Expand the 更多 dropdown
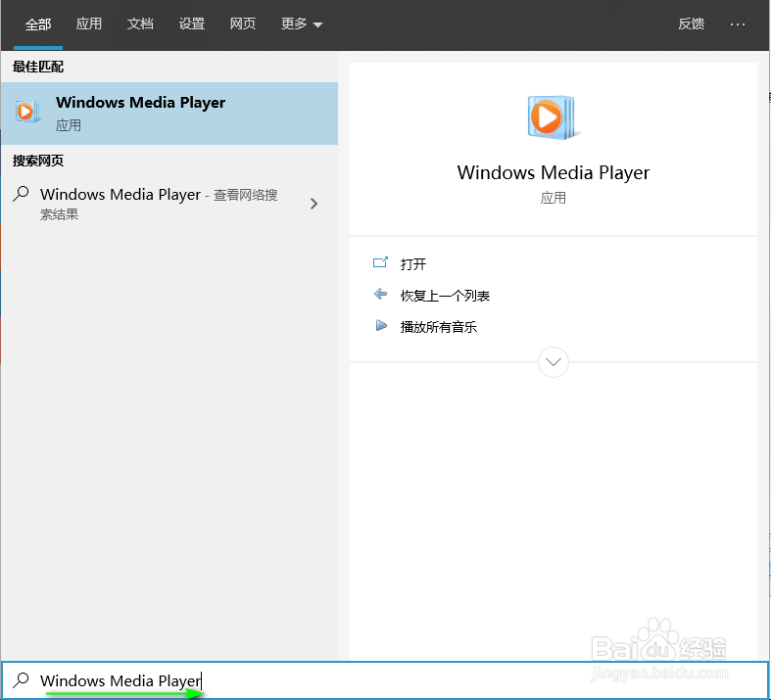 [x=302, y=23]
